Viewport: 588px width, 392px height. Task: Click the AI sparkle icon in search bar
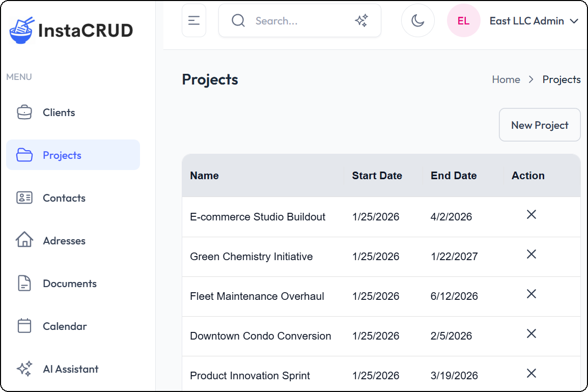(x=361, y=21)
